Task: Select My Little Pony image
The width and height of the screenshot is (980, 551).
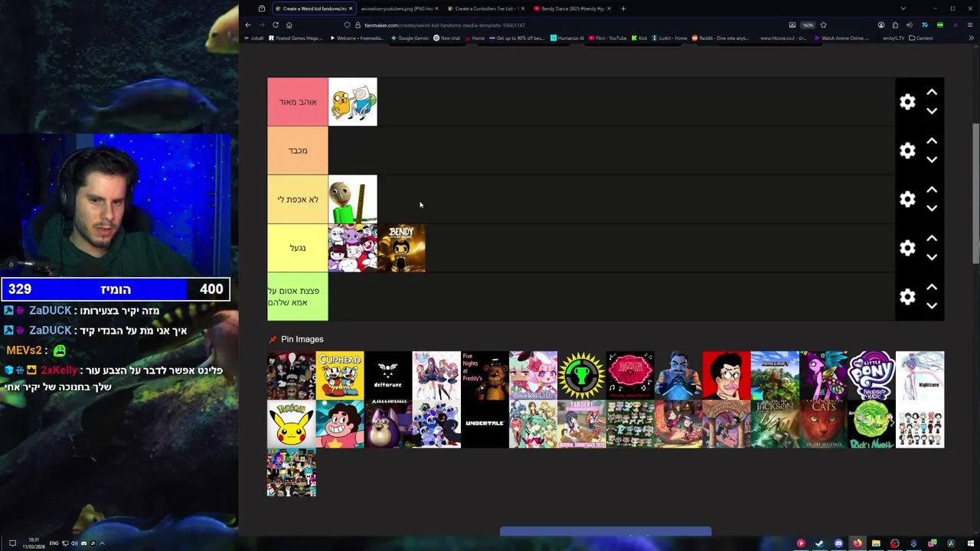Action: pyautogui.click(x=872, y=375)
